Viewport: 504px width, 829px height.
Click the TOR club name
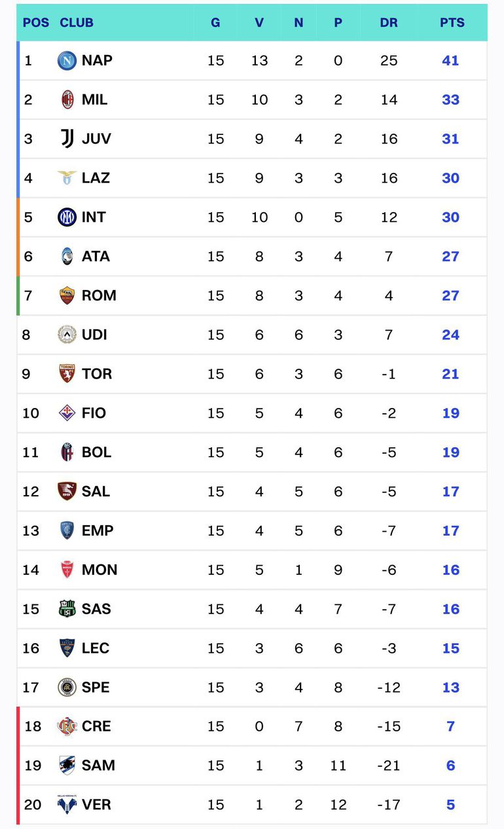[x=97, y=374]
